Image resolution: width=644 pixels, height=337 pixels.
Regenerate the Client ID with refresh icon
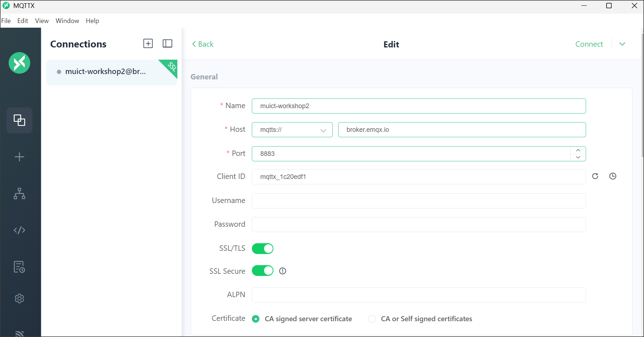(x=595, y=176)
